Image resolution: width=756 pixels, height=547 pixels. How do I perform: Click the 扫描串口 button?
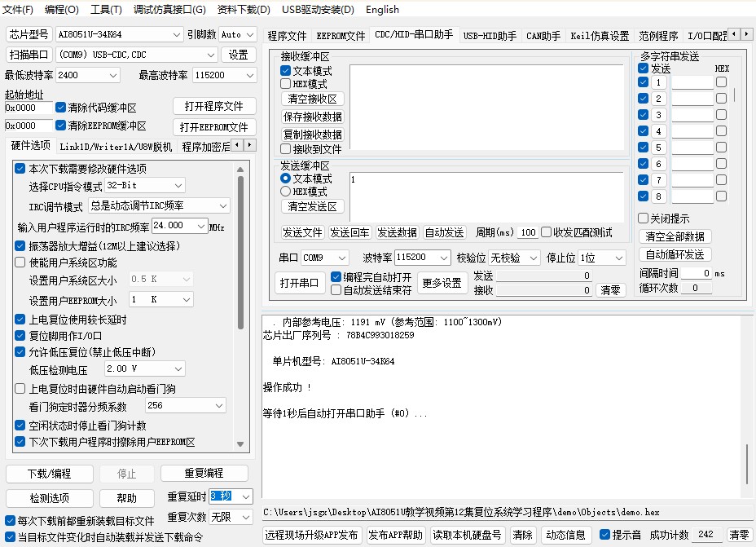click(29, 55)
